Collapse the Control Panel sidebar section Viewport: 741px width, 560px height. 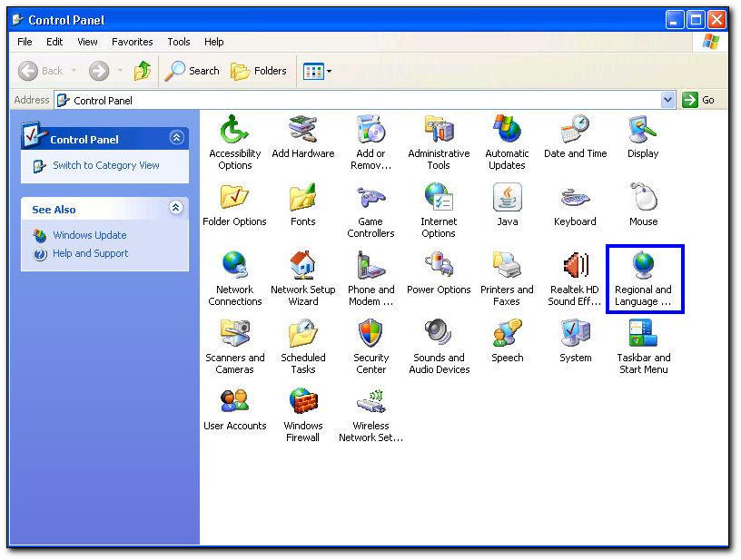click(x=176, y=137)
